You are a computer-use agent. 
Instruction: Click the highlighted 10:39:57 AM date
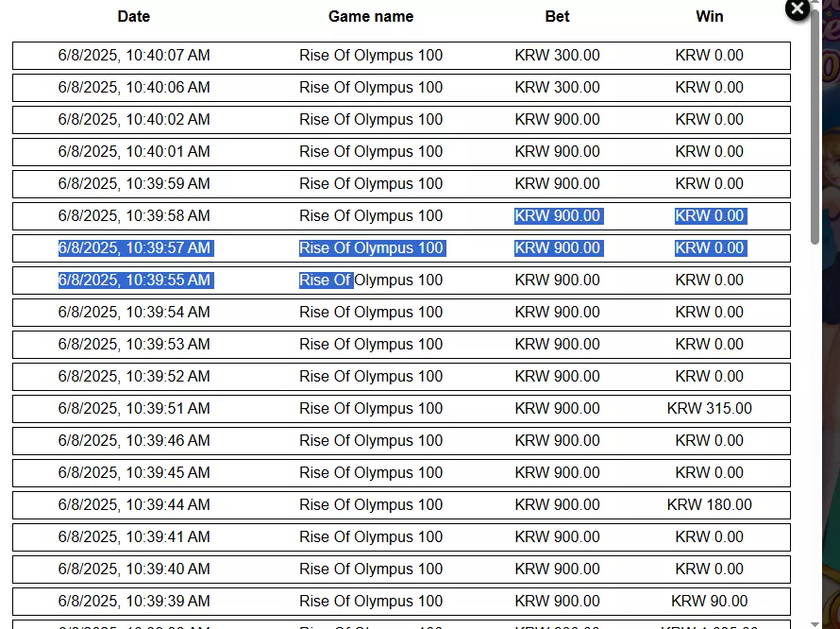point(134,248)
